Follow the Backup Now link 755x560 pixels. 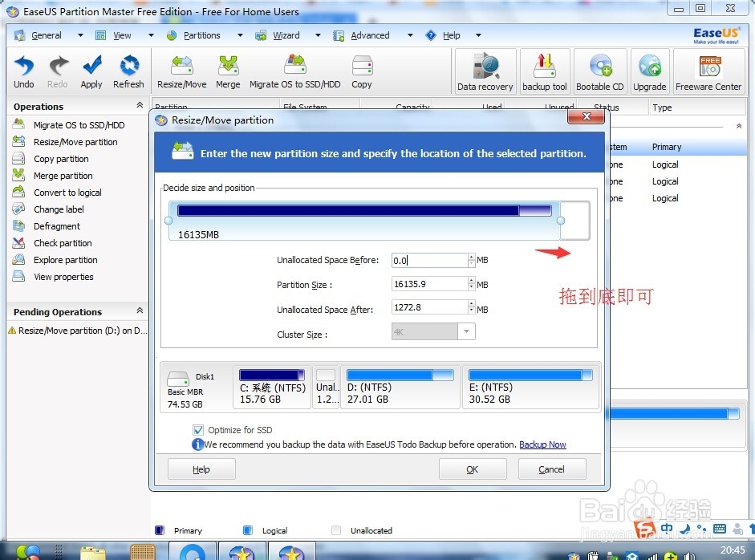point(542,444)
